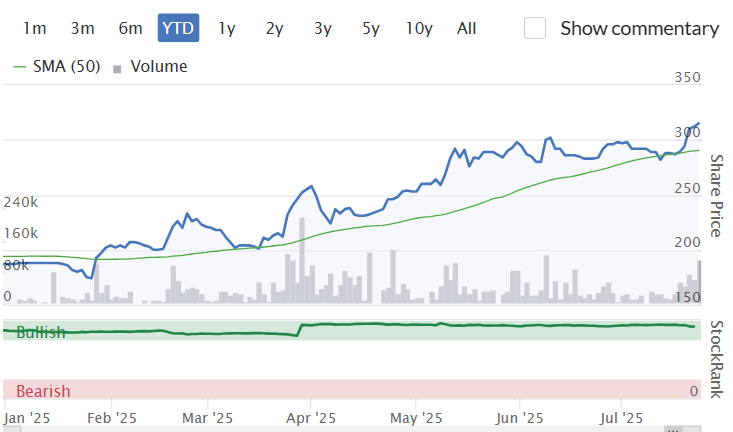Image resolution: width=733 pixels, height=432 pixels.
Task: Click the green SMA legend line marker
Action: [20, 67]
